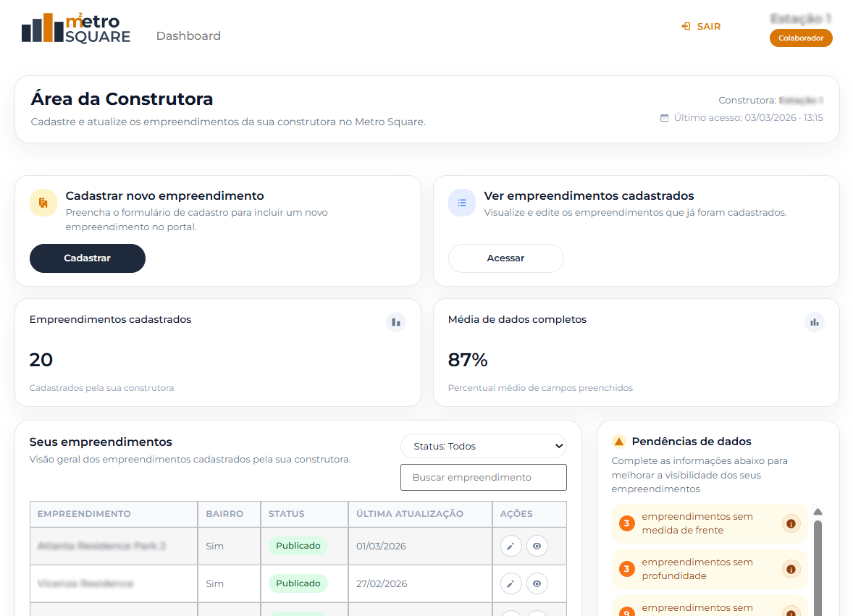853x616 pixels.
Task: Click eye view icon for 27/02/2026 row
Action: (x=537, y=583)
